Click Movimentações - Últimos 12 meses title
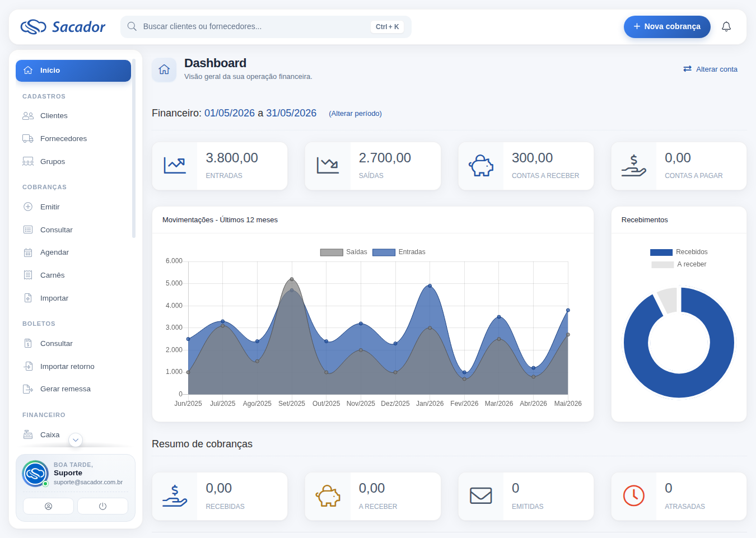 pos(220,220)
